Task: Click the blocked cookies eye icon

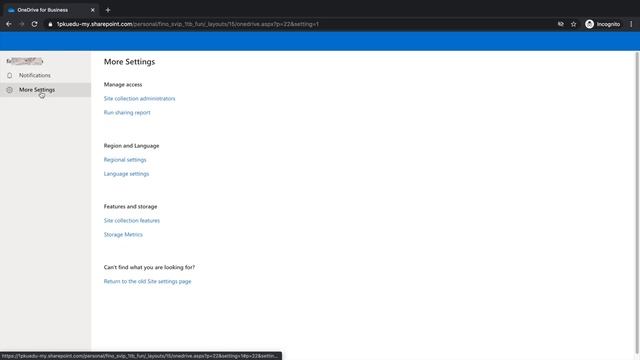Action: (561, 24)
